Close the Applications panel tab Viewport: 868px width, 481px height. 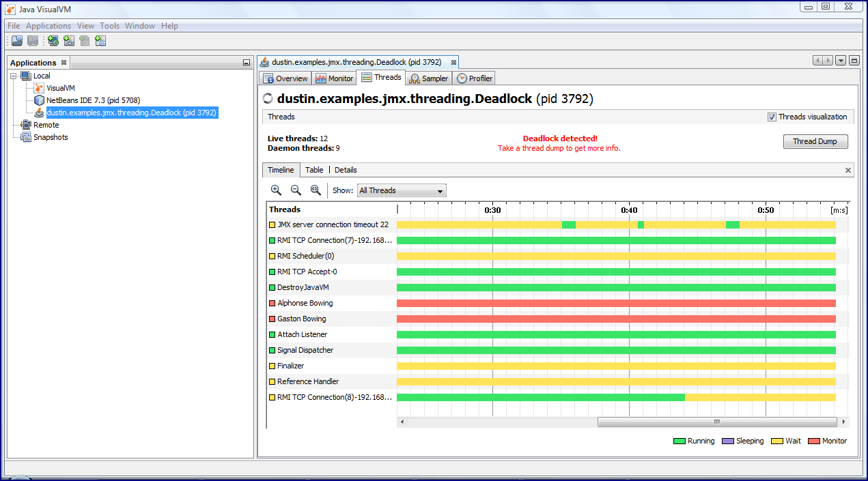(64, 62)
